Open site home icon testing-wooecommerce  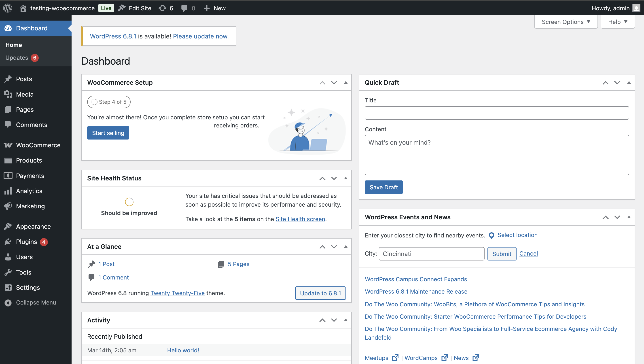pos(23,8)
